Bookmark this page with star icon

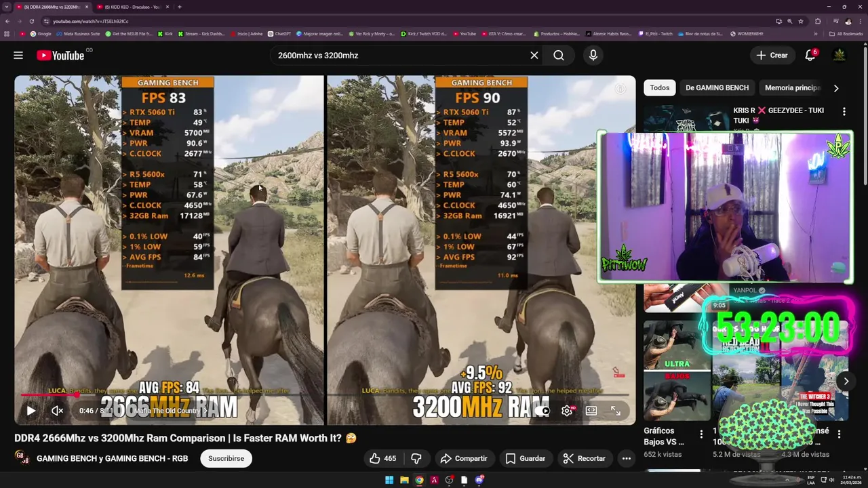[x=801, y=21]
